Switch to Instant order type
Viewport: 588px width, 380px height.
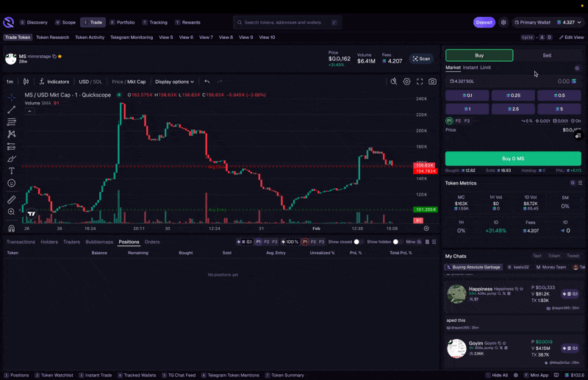470,68
